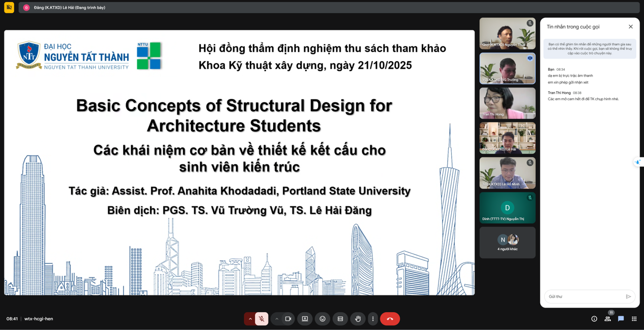The height and width of the screenshot is (330, 644).
Task: Select Tran Thi Hong's video tile
Action: click(507, 103)
